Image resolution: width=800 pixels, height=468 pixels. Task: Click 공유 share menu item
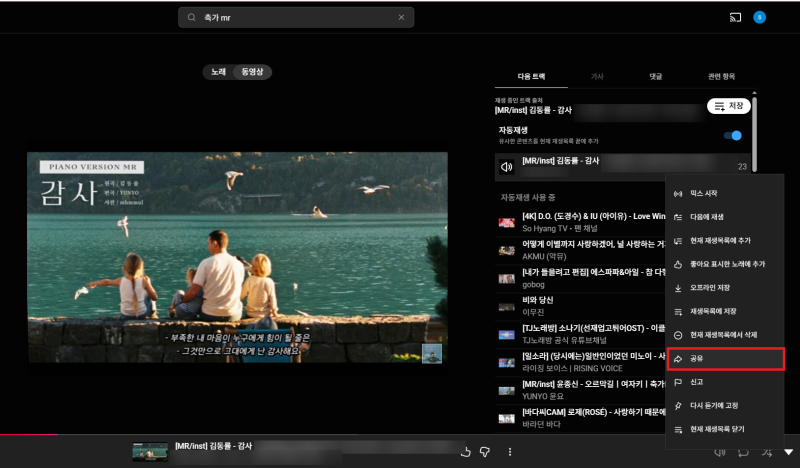(725, 359)
